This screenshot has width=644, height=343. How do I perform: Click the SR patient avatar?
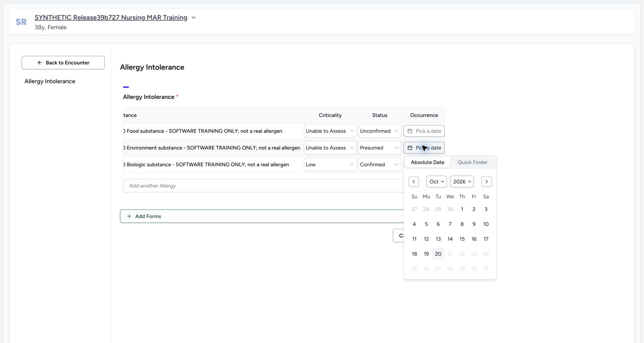tap(21, 22)
